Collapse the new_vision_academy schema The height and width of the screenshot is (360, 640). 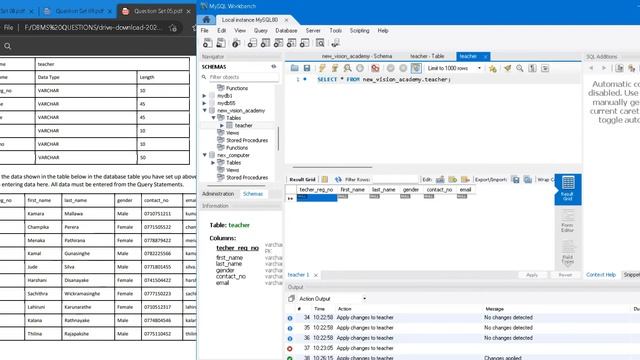[204, 111]
